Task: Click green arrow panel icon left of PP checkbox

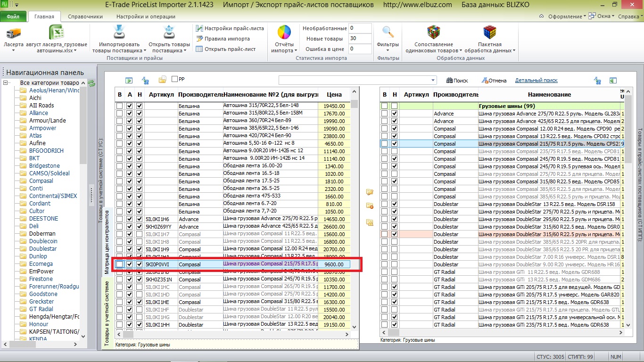Action: [x=129, y=80]
